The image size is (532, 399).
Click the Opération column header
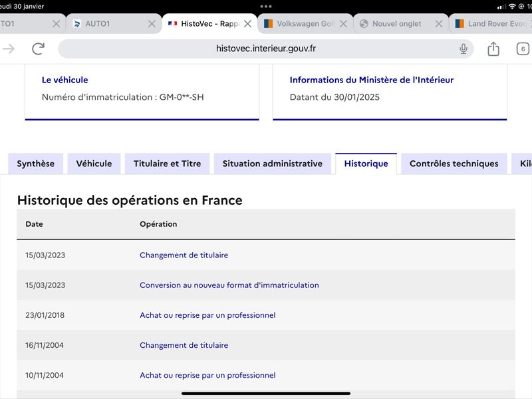[x=158, y=224]
